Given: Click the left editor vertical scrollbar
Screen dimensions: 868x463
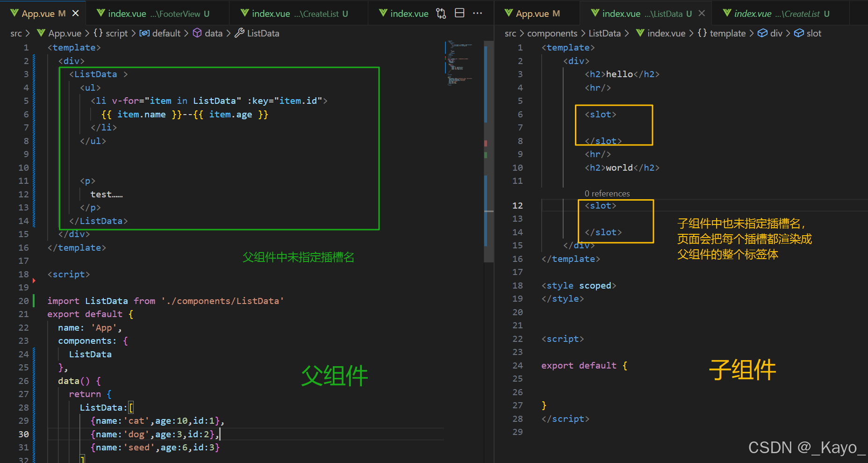Looking at the screenshot, I should [488, 152].
